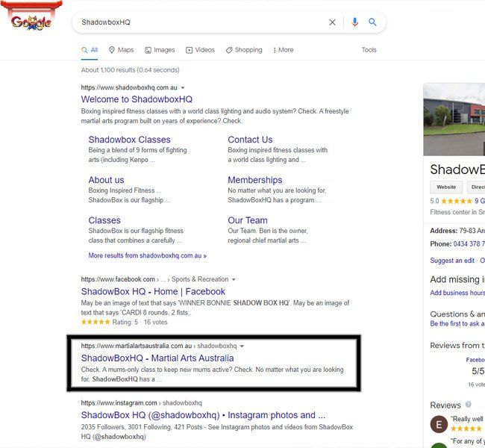Click the reviewer avatar labeled E
Viewport: 485px width, 448px height.
(439, 424)
